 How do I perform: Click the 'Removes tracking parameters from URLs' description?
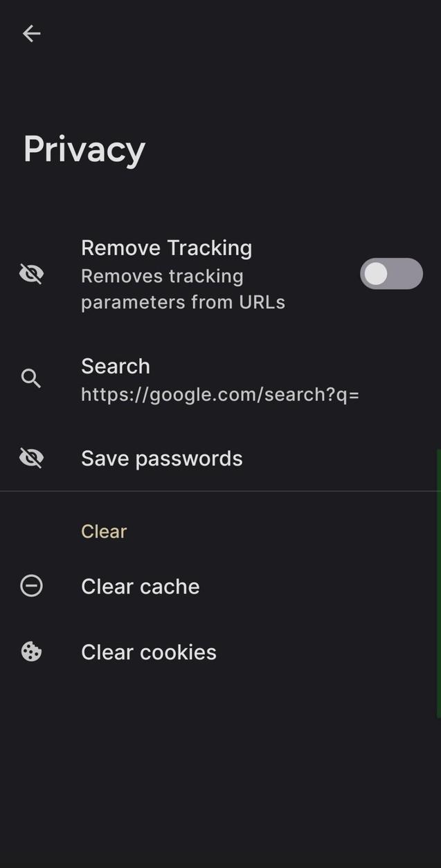183,289
